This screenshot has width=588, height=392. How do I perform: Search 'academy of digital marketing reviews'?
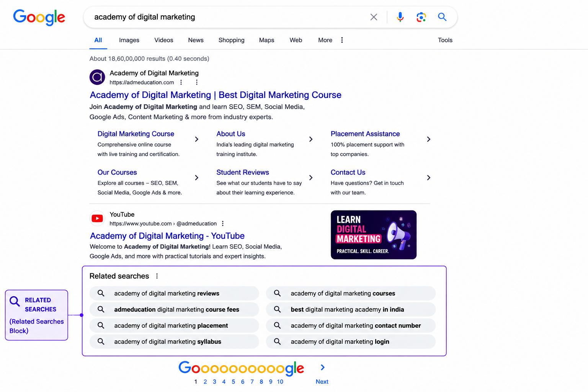pos(174,293)
